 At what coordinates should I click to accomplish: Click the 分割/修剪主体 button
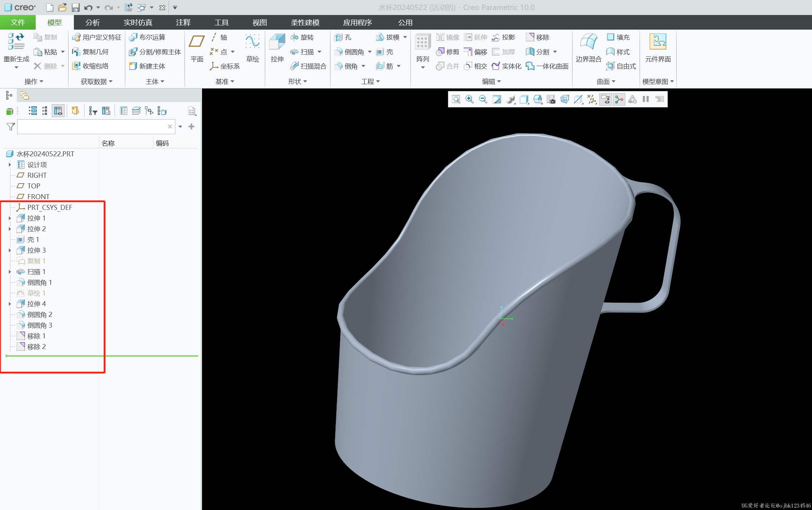pyautogui.click(x=155, y=52)
